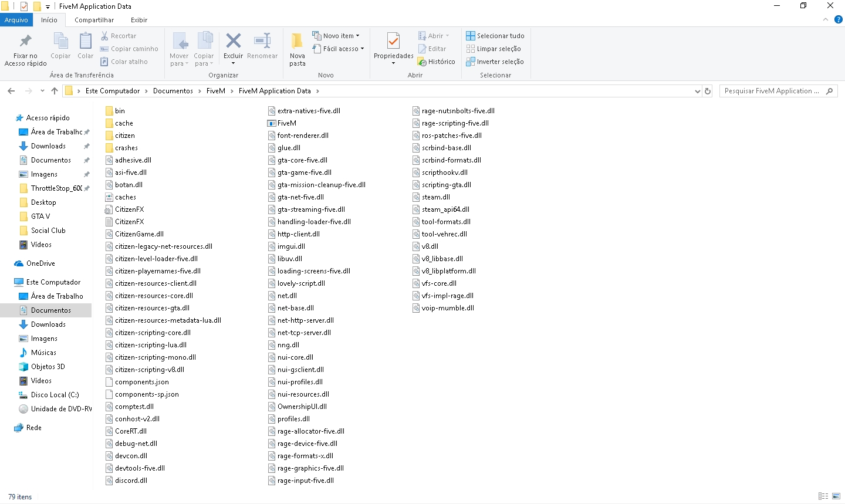Click the Excluir red X icon
This screenshot has height=504, width=845.
pos(234,40)
